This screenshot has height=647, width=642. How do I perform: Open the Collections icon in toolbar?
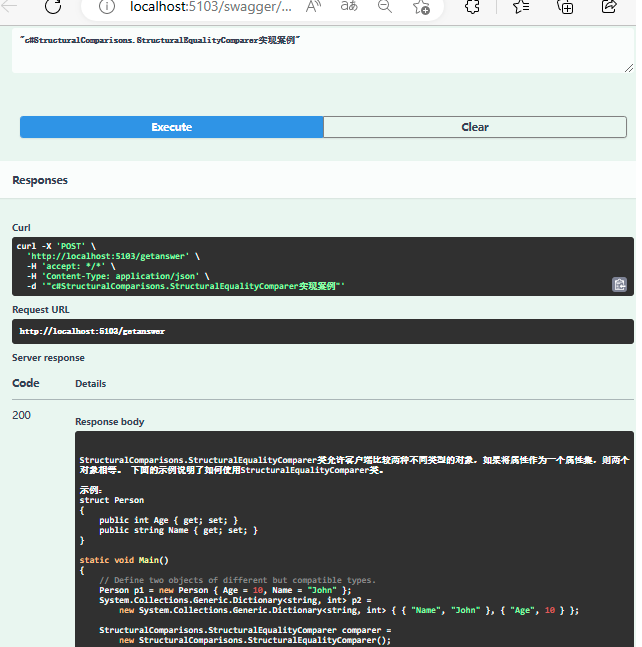[x=565, y=7]
